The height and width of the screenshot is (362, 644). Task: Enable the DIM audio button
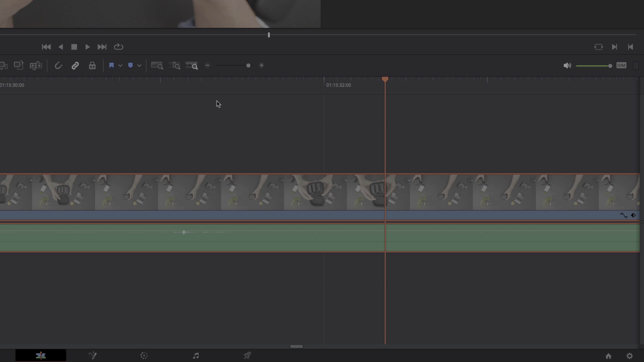621,66
